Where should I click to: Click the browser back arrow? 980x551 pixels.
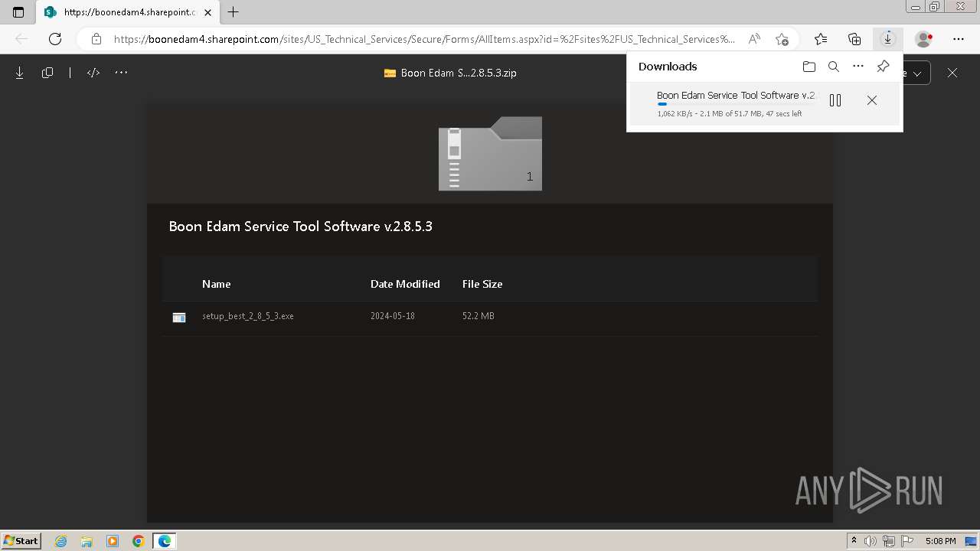point(21,39)
